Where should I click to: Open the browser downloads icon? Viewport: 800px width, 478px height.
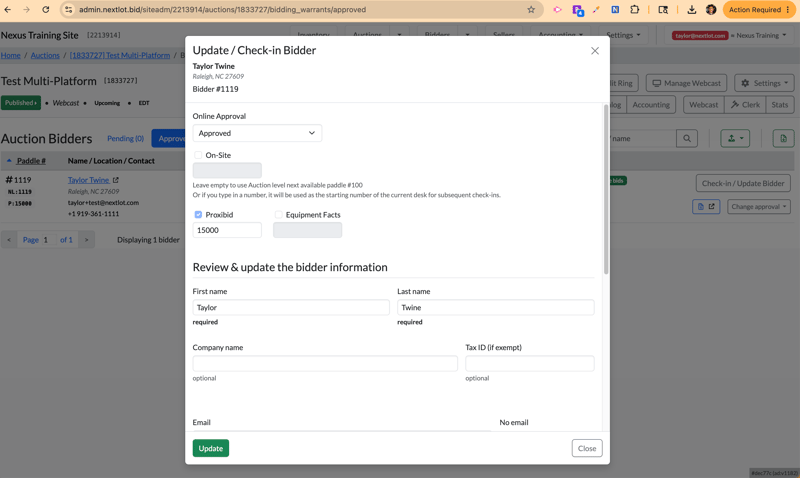point(691,9)
